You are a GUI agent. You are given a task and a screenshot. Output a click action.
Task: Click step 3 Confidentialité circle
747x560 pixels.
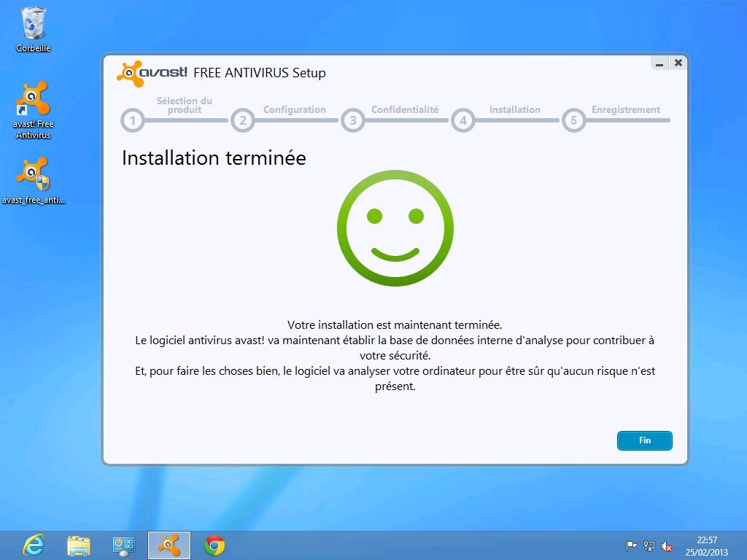click(x=352, y=120)
